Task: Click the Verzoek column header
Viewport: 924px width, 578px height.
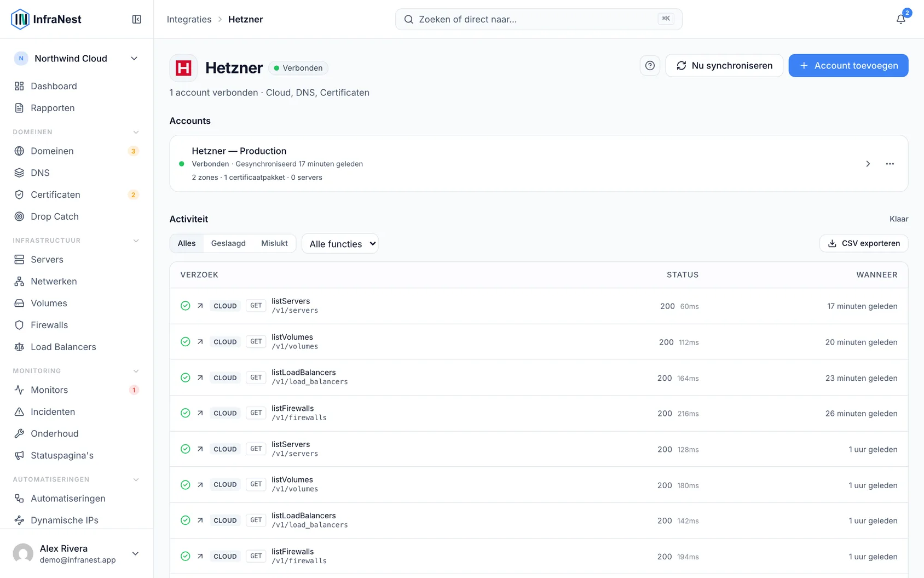Action: click(x=199, y=275)
